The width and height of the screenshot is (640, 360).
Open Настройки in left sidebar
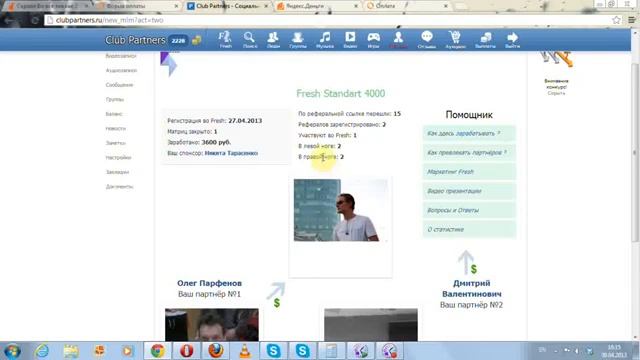[x=118, y=158]
